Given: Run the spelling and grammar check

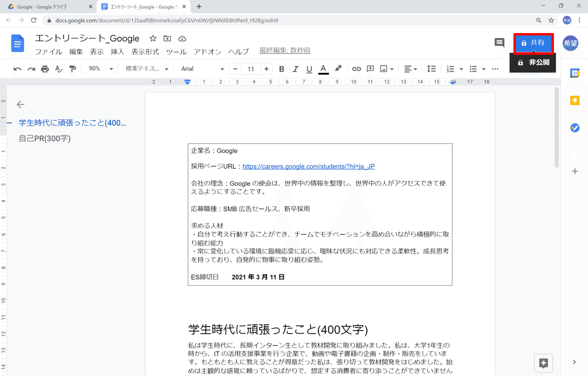Looking at the screenshot, I should tap(58, 69).
